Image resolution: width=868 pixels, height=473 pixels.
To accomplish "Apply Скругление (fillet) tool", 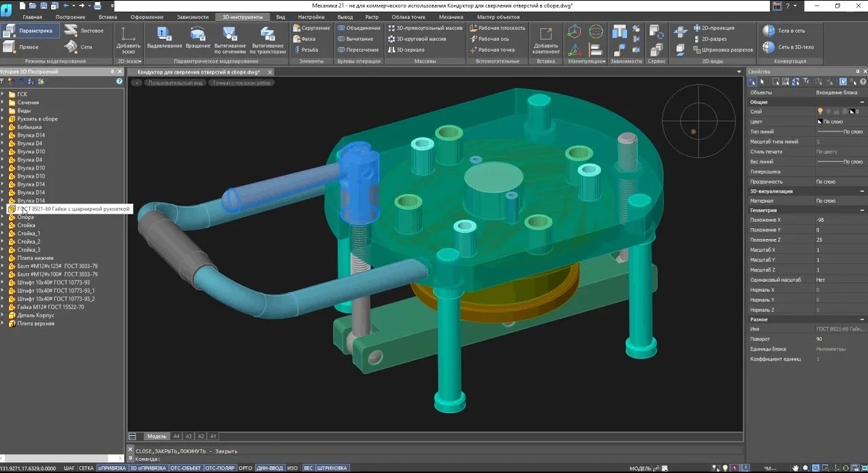I will 311,29.
